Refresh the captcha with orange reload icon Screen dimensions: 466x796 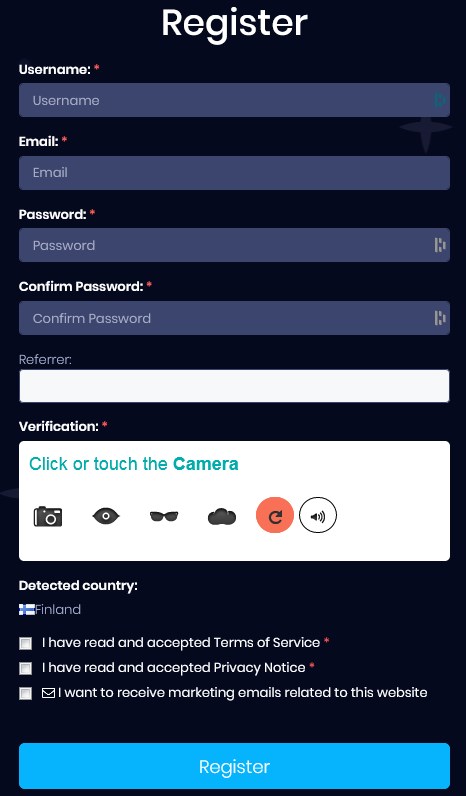(275, 515)
